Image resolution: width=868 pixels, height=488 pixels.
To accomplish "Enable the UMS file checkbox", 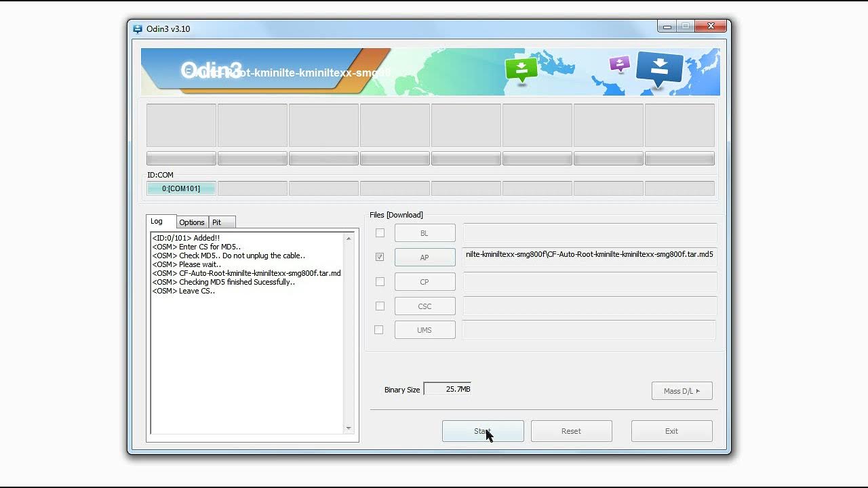I will tap(378, 330).
